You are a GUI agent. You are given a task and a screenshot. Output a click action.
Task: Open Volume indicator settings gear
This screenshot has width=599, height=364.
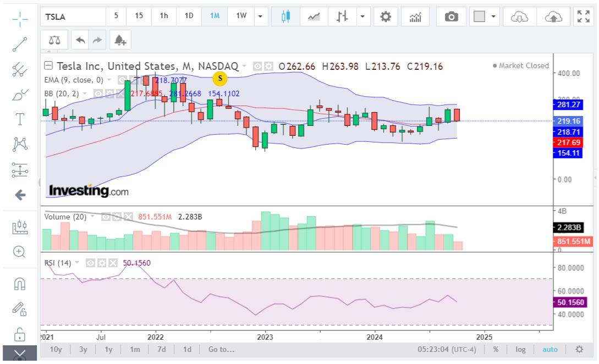click(117, 217)
